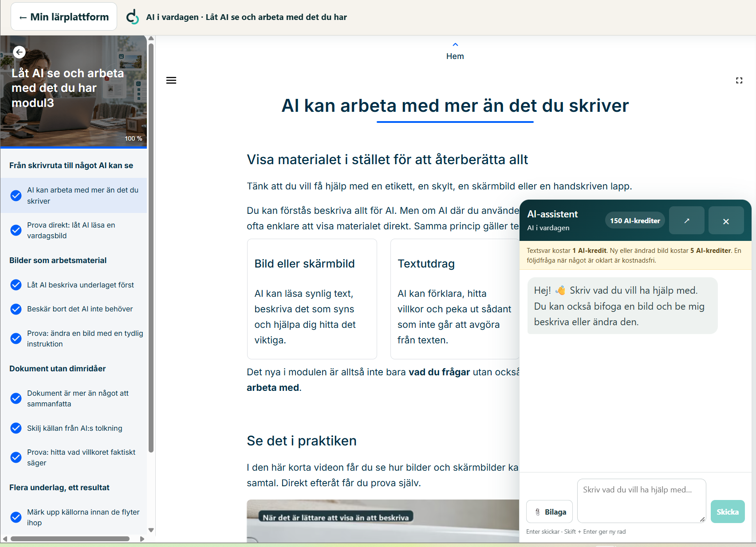Screen dimensions: 756x547
Task: Go back with the Min lärplattform button
Action: pyautogui.click(x=64, y=17)
